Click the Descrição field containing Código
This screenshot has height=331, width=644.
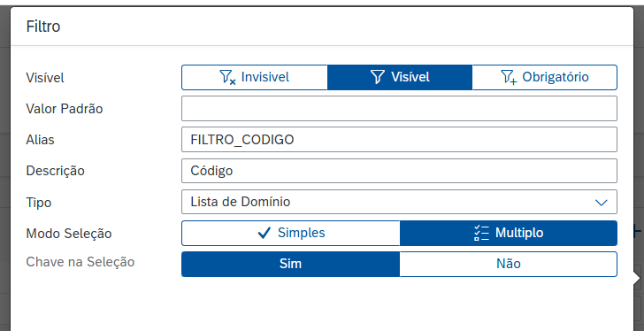click(x=399, y=171)
